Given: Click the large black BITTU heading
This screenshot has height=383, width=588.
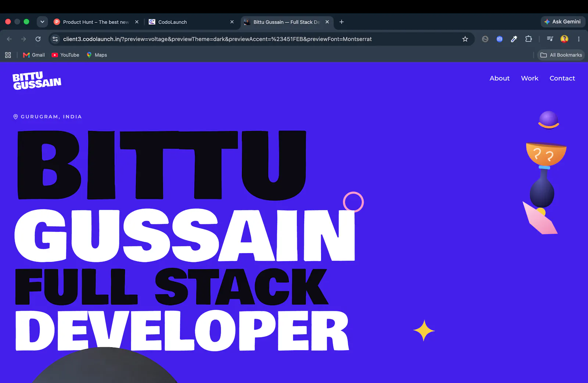Looking at the screenshot, I should 162,165.
